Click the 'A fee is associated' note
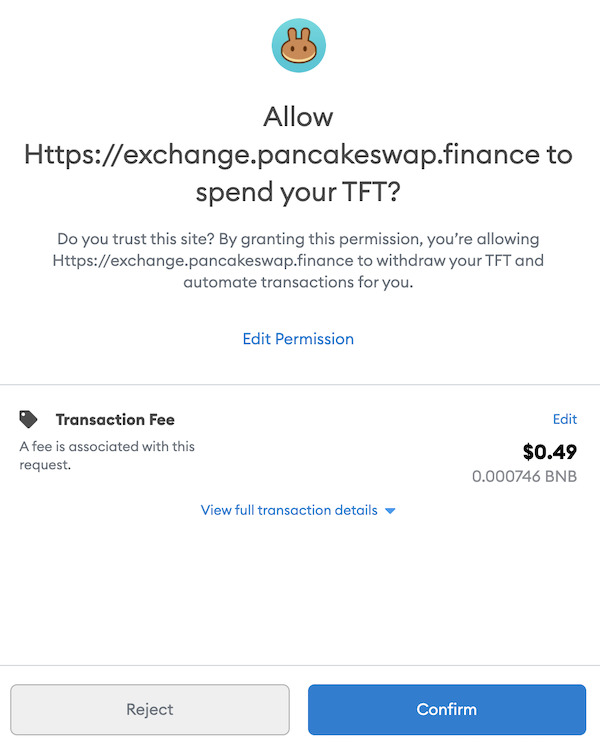 point(107,455)
